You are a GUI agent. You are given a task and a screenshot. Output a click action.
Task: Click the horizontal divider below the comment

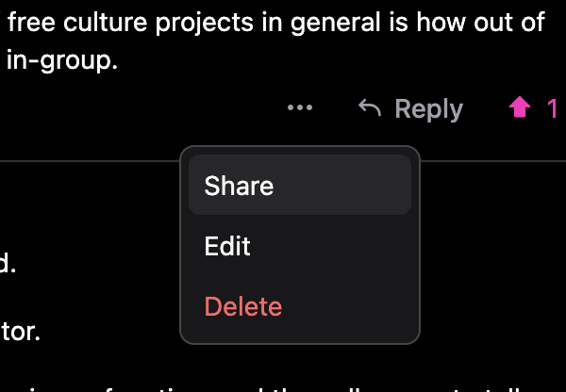[x=85, y=162]
